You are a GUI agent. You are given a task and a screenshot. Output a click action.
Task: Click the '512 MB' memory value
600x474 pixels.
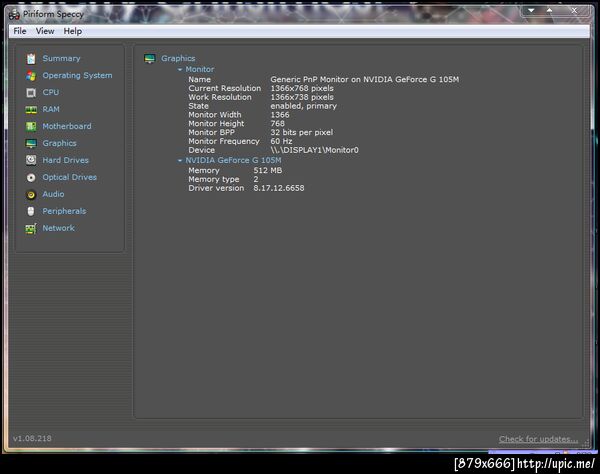(x=267, y=171)
